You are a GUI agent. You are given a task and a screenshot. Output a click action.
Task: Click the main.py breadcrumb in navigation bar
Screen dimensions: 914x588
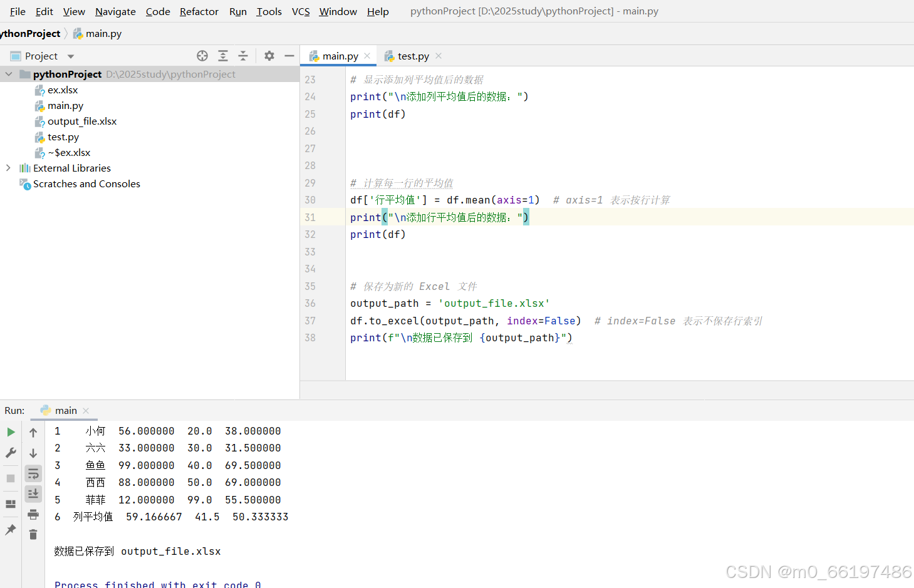(97, 34)
